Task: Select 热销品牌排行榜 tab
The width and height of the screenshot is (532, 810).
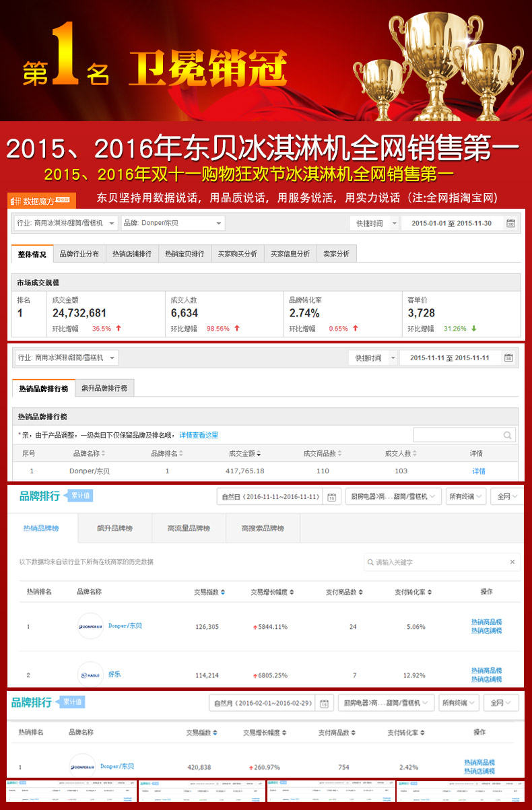Action: tap(43, 389)
